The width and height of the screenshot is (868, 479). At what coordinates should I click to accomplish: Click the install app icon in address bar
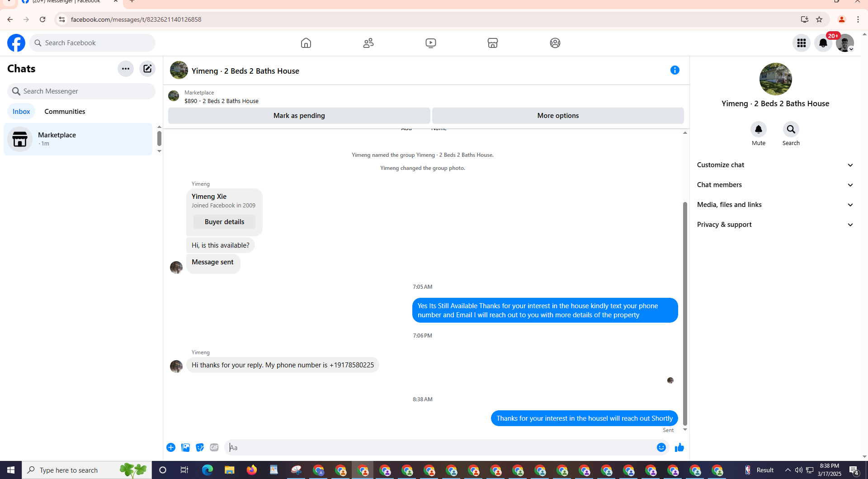805,19
